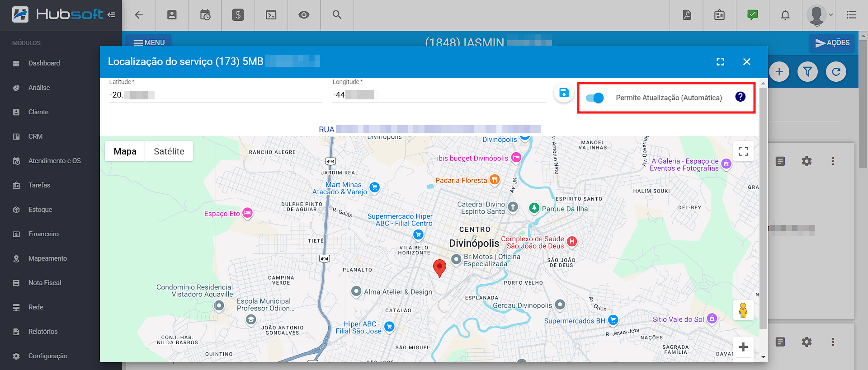Switch map to Mapa view
868x370 pixels.
(125, 151)
